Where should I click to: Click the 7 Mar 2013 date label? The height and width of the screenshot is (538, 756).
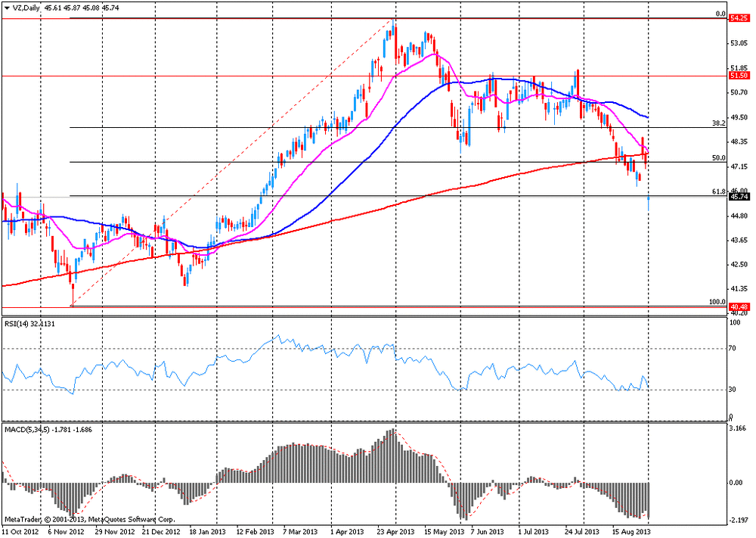coord(300,532)
